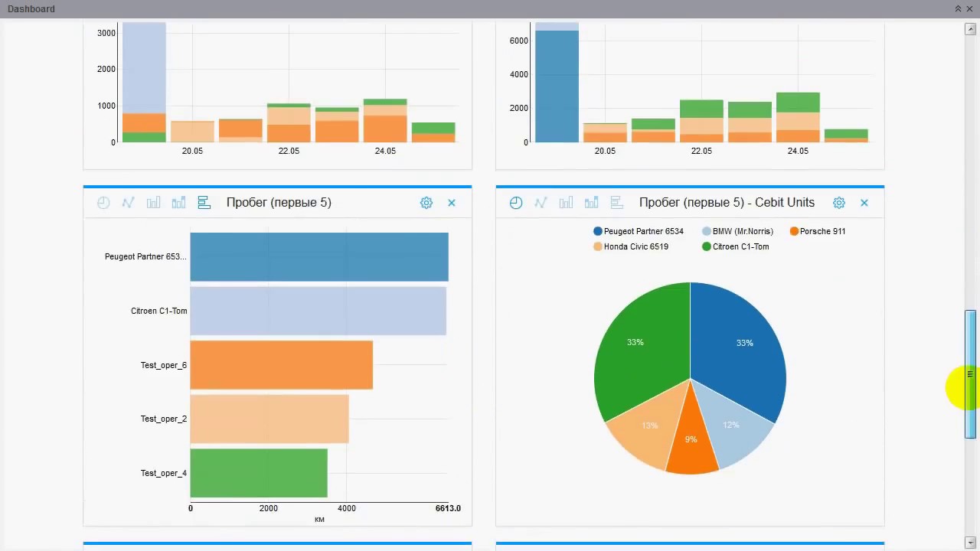Select pie chart icon in Cebit Units panel
Viewport: 980px width, 551px height.
pyautogui.click(x=516, y=203)
